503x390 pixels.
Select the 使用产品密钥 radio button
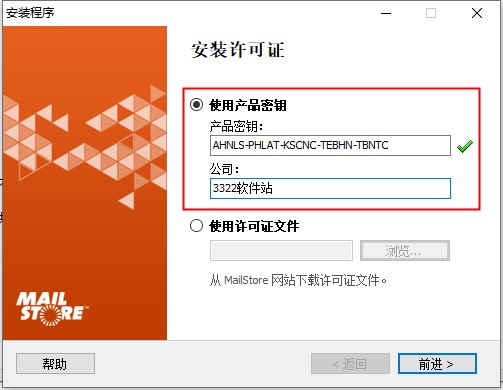click(x=196, y=105)
